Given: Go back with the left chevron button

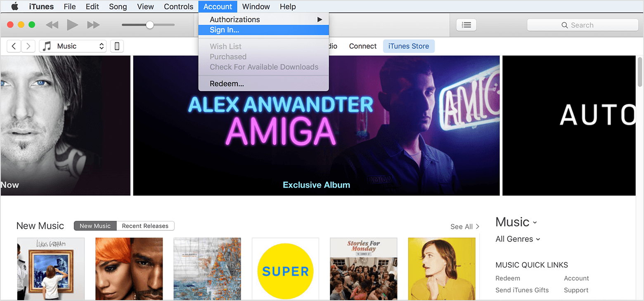Looking at the screenshot, I should pyautogui.click(x=14, y=46).
